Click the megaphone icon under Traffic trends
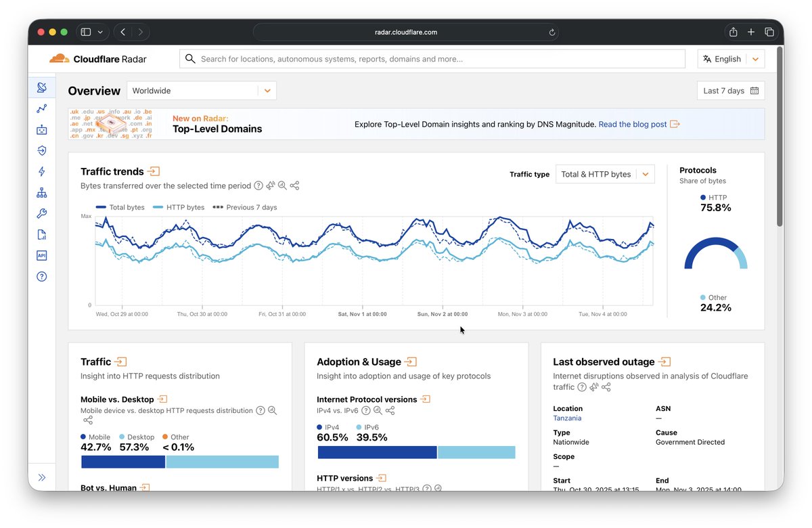Screen dimensions: 812x528 click(x=270, y=185)
